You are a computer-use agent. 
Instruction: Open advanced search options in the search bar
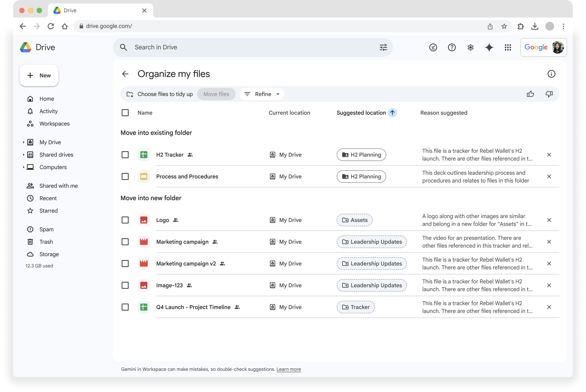[x=383, y=47]
